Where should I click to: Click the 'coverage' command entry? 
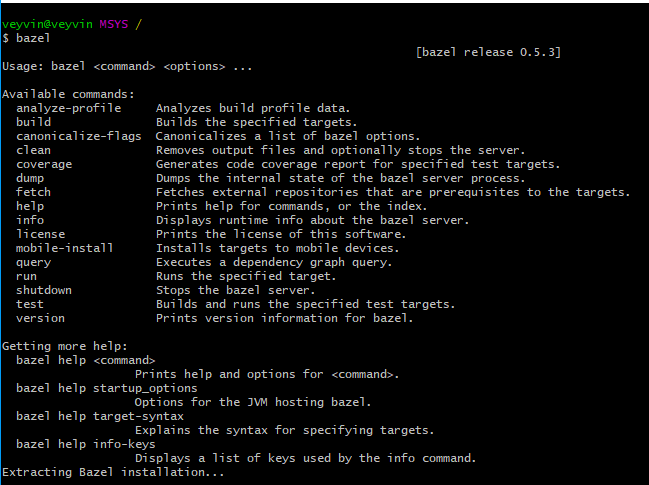[x=44, y=164]
